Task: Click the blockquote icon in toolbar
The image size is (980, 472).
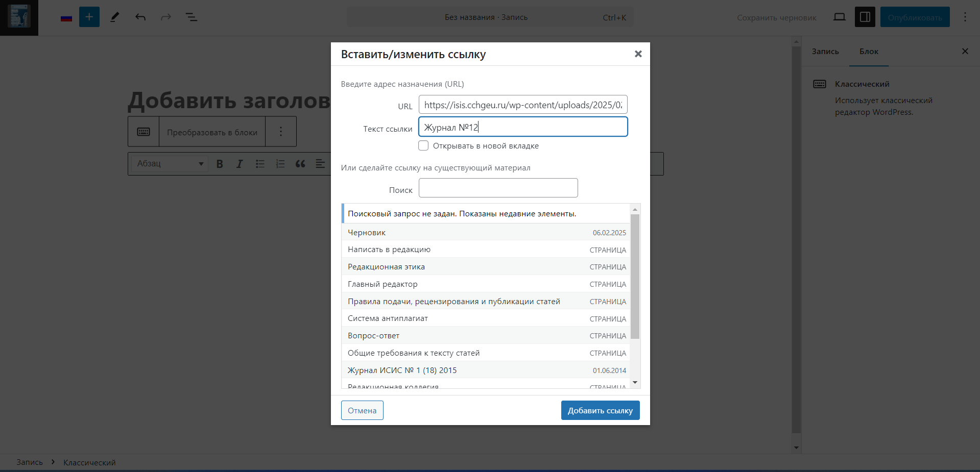Action: click(300, 164)
